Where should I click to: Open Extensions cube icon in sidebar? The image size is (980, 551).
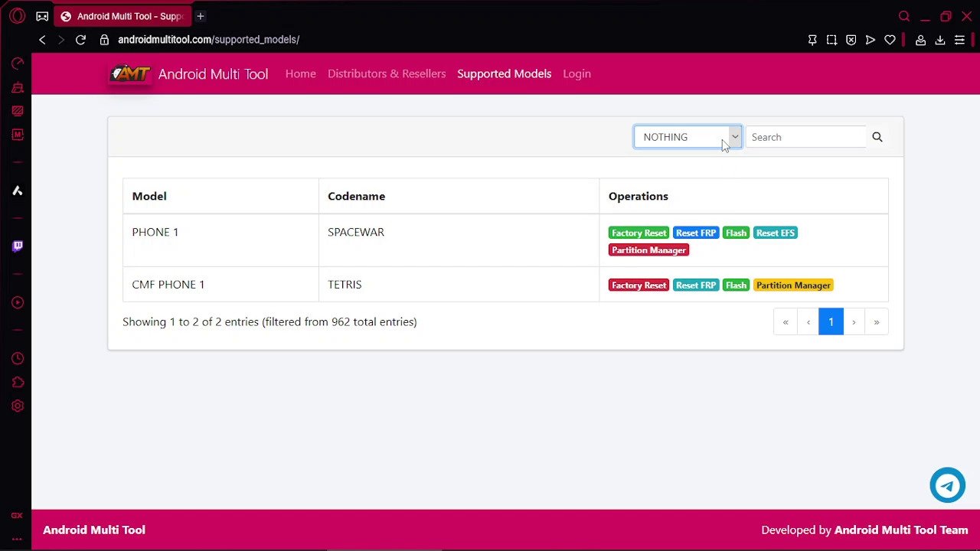(x=17, y=382)
